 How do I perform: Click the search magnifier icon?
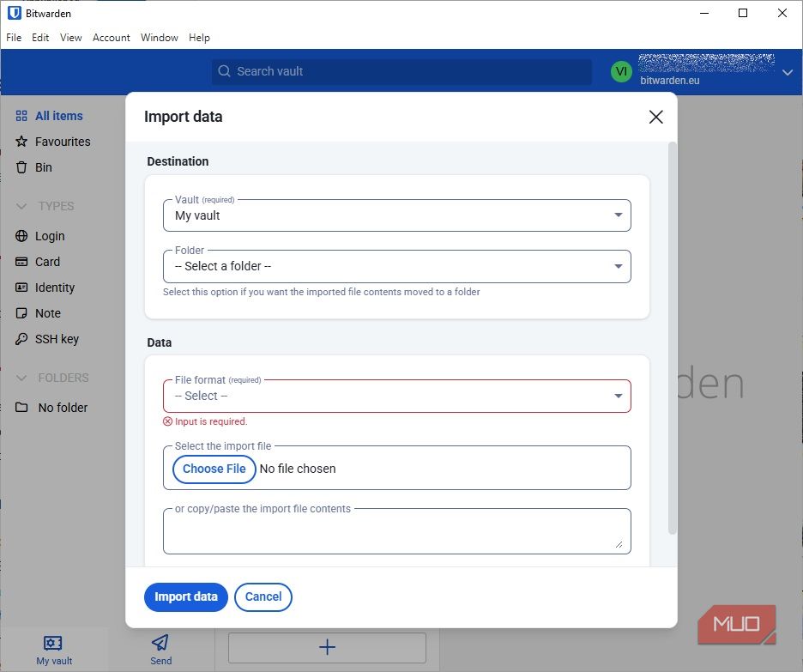pyautogui.click(x=224, y=71)
